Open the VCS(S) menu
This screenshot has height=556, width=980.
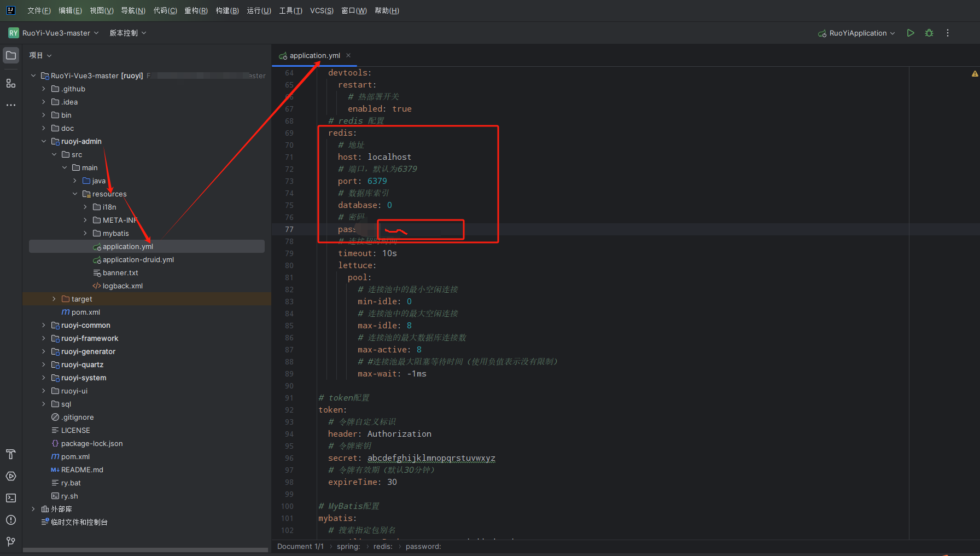click(x=322, y=10)
